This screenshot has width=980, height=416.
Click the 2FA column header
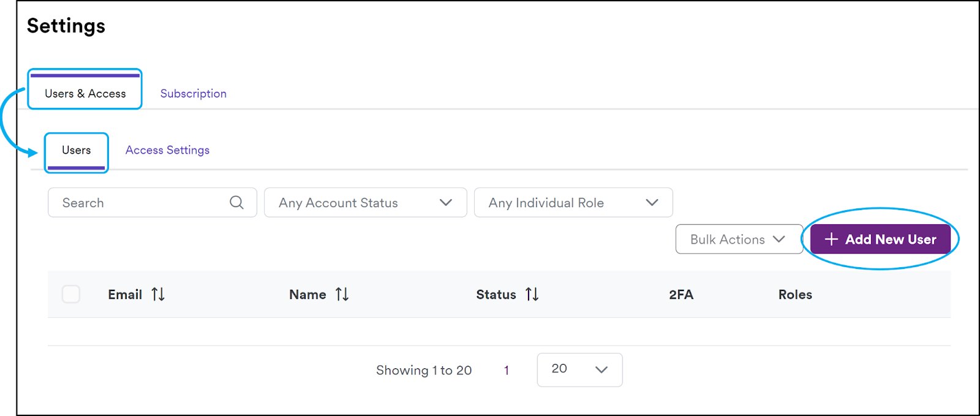point(681,295)
